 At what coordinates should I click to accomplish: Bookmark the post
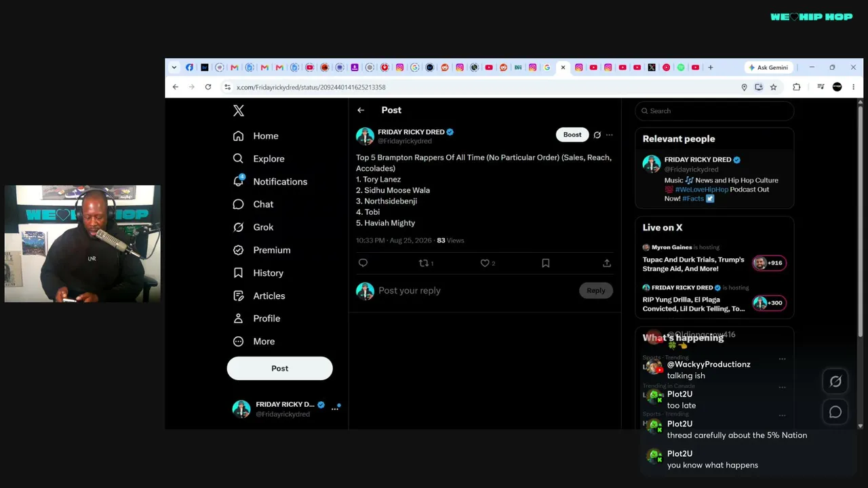546,263
